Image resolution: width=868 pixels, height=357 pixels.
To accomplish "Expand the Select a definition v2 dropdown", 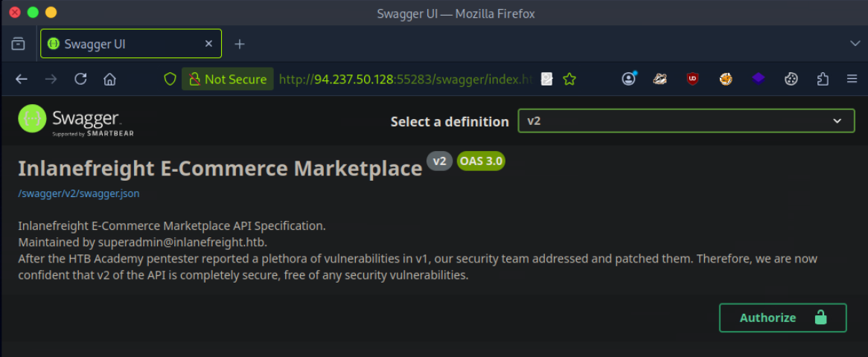I will (x=686, y=121).
